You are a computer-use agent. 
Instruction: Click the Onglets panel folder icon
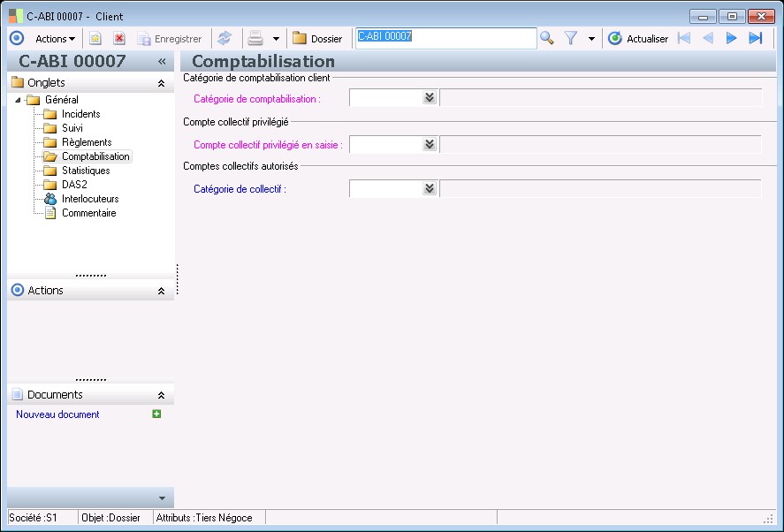(x=18, y=82)
